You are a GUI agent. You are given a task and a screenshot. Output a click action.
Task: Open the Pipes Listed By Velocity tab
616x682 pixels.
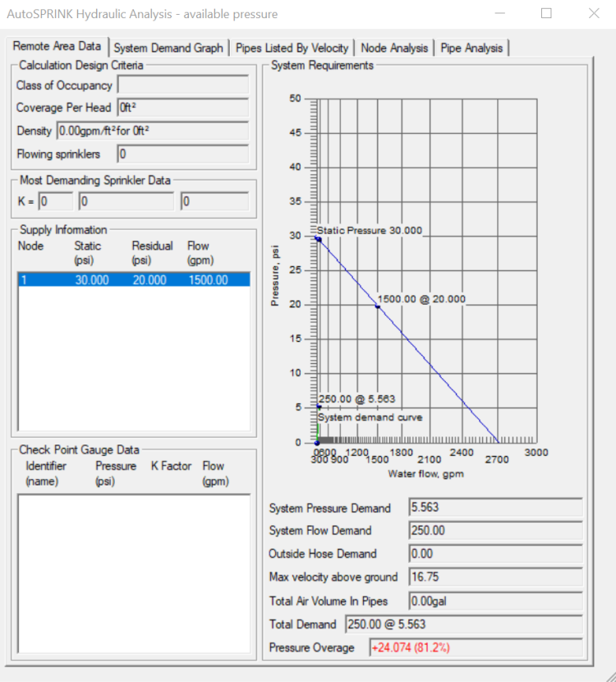(x=292, y=48)
